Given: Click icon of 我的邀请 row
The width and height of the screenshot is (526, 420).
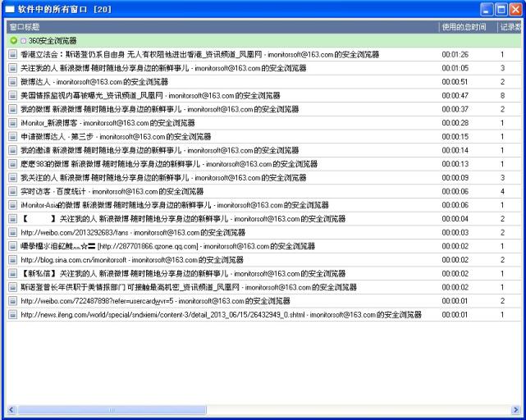Looking at the screenshot, I should (x=13, y=150).
